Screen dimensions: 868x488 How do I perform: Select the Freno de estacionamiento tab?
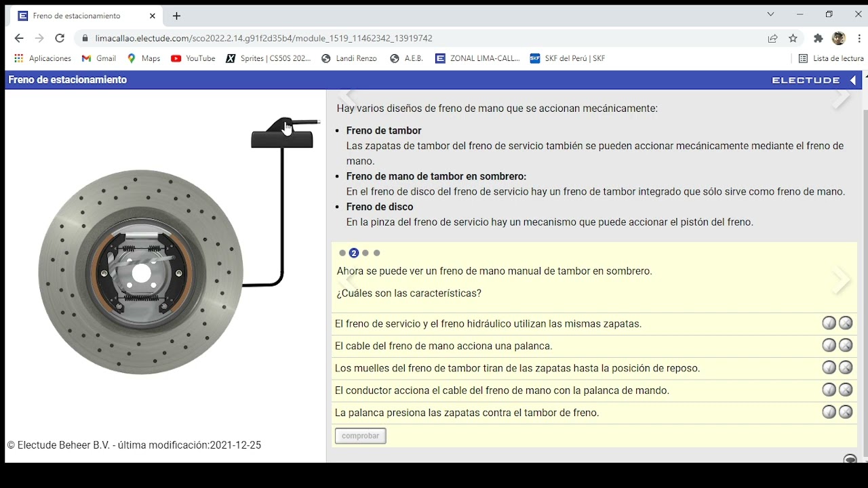tap(87, 16)
